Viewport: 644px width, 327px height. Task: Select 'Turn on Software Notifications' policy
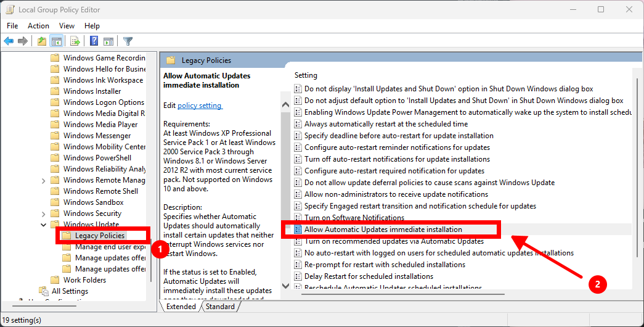pos(354,218)
